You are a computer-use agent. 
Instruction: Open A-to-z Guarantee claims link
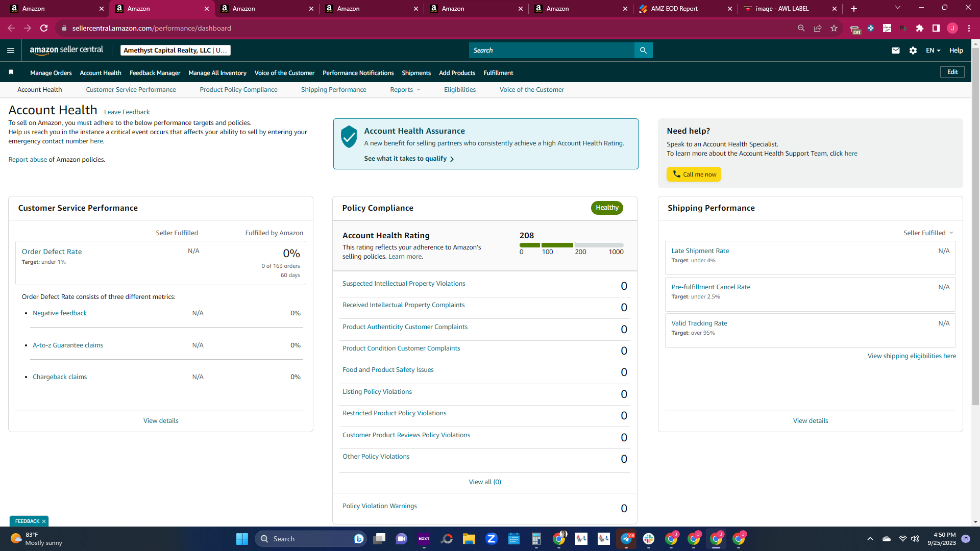68,345
